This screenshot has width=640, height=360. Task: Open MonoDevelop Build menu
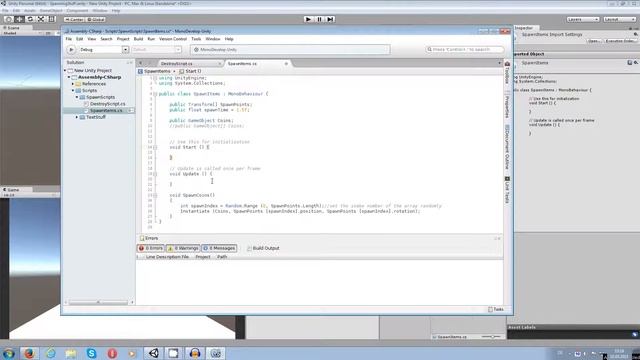point(138,39)
